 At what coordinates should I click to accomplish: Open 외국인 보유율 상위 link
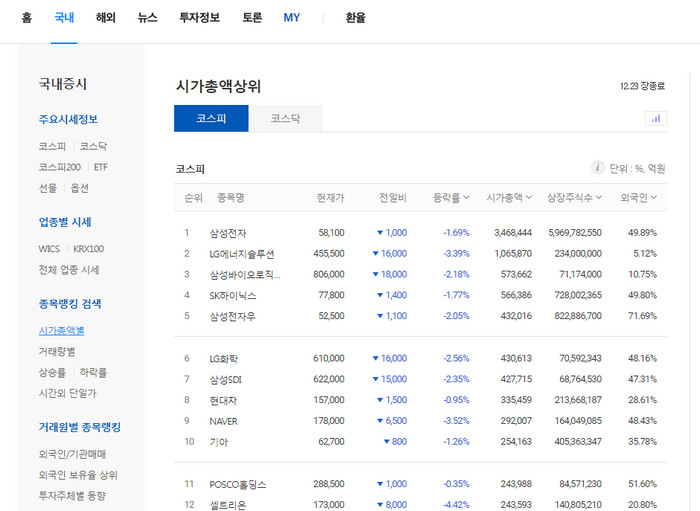coord(78,475)
